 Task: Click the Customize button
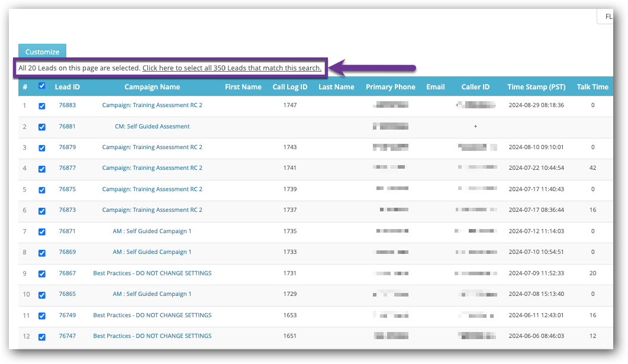pyautogui.click(x=42, y=51)
